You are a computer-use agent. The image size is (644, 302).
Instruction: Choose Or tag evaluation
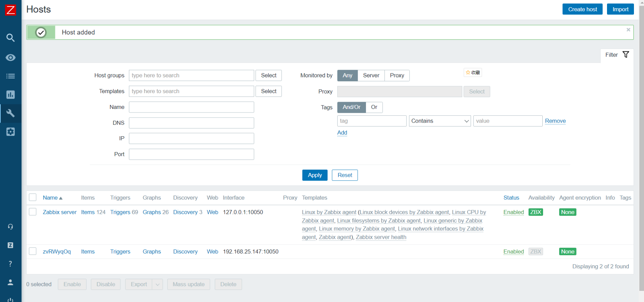click(x=374, y=107)
